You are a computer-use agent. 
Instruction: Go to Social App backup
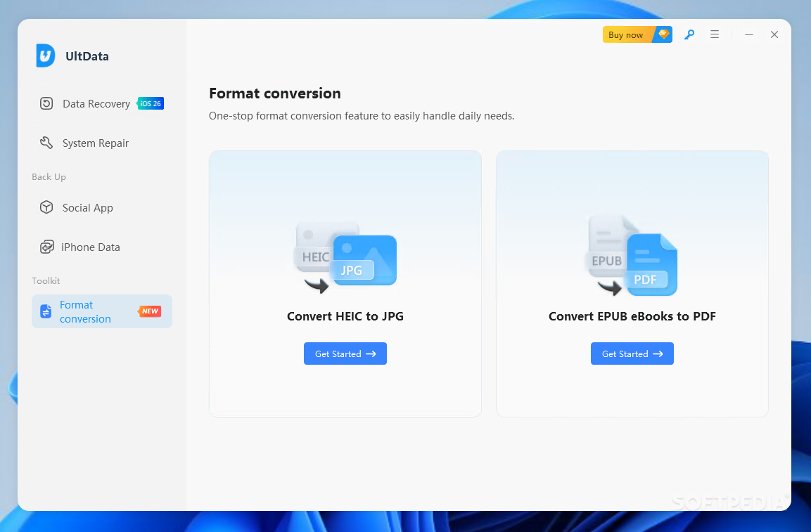[x=102, y=207]
